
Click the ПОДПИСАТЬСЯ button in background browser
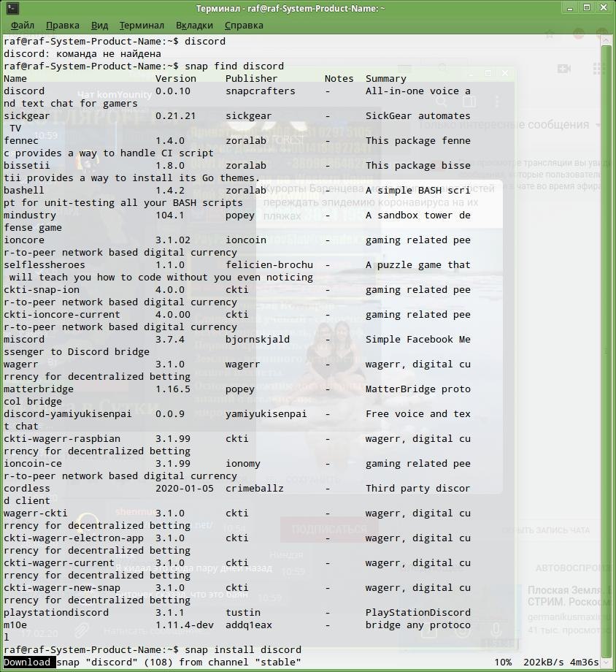click(329, 530)
